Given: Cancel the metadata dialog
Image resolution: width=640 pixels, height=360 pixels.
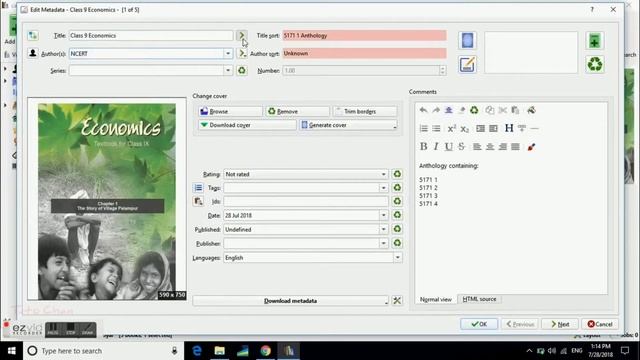Looking at the screenshot, I should (600, 324).
